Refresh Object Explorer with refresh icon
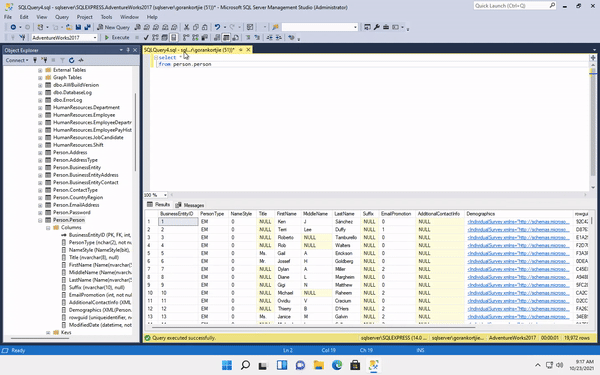 point(72,60)
